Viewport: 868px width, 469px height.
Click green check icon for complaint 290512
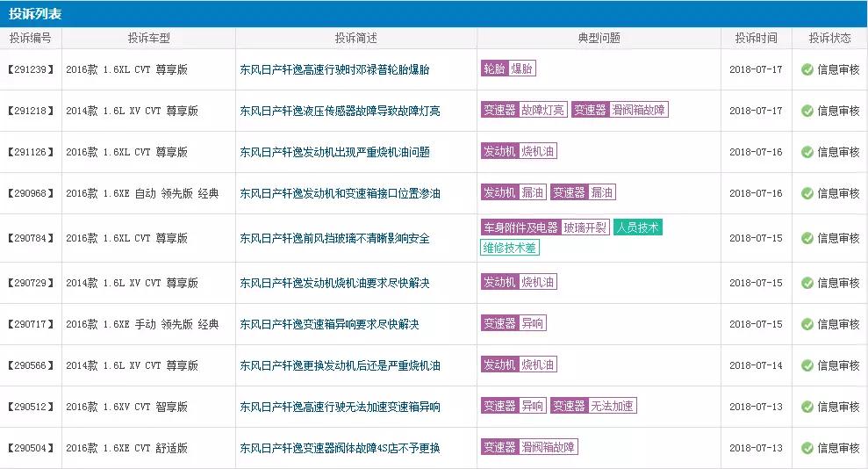[x=807, y=407]
